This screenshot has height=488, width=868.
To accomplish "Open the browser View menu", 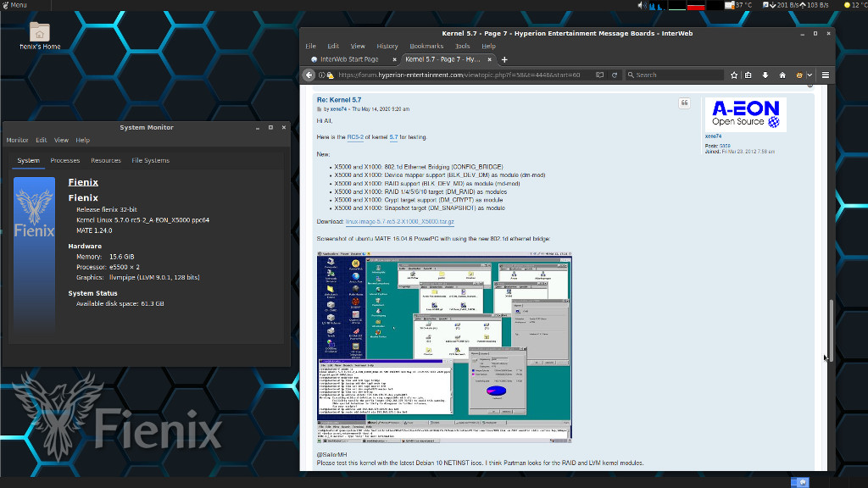I will click(x=358, y=46).
